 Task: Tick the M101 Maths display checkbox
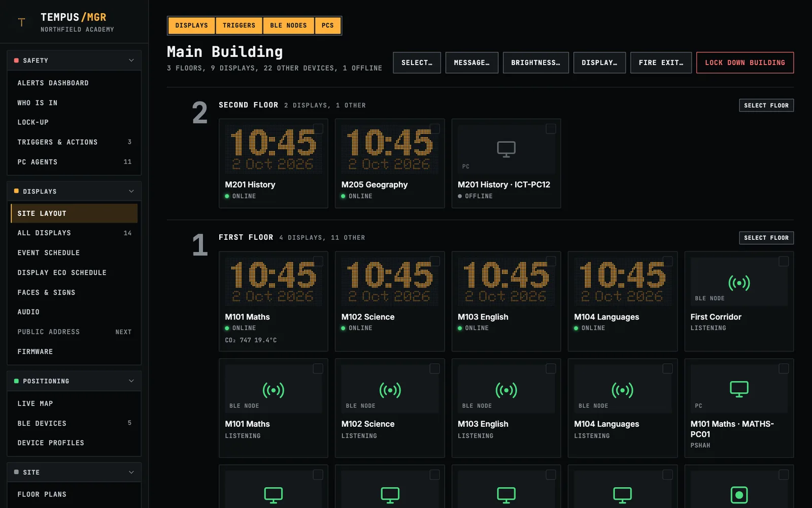[318, 261]
